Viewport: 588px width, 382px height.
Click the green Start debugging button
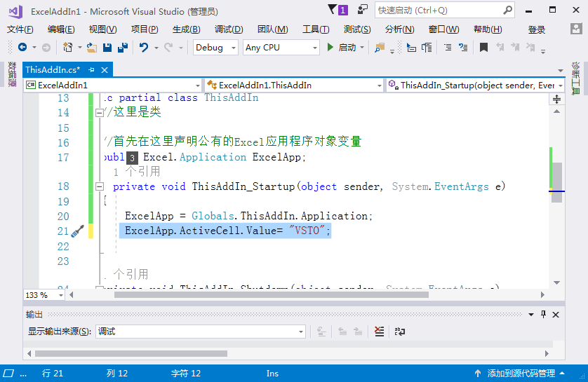(330, 47)
